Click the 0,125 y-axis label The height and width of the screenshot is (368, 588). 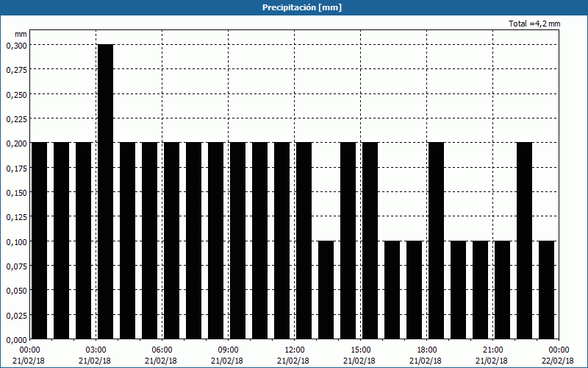(x=16, y=217)
